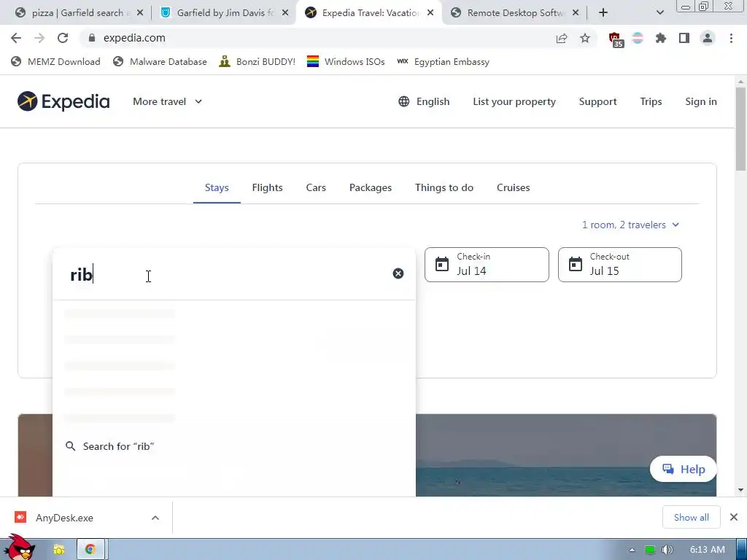The height and width of the screenshot is (560, 747).
Task: Open the tab search dropdown
Action: coord(659,13)
